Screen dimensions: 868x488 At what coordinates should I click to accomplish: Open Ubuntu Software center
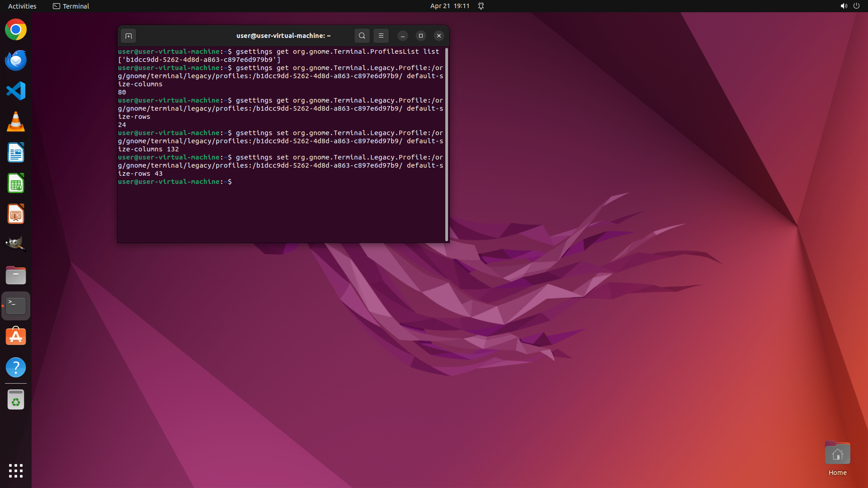pyautogui.click(x=16, y=337)
